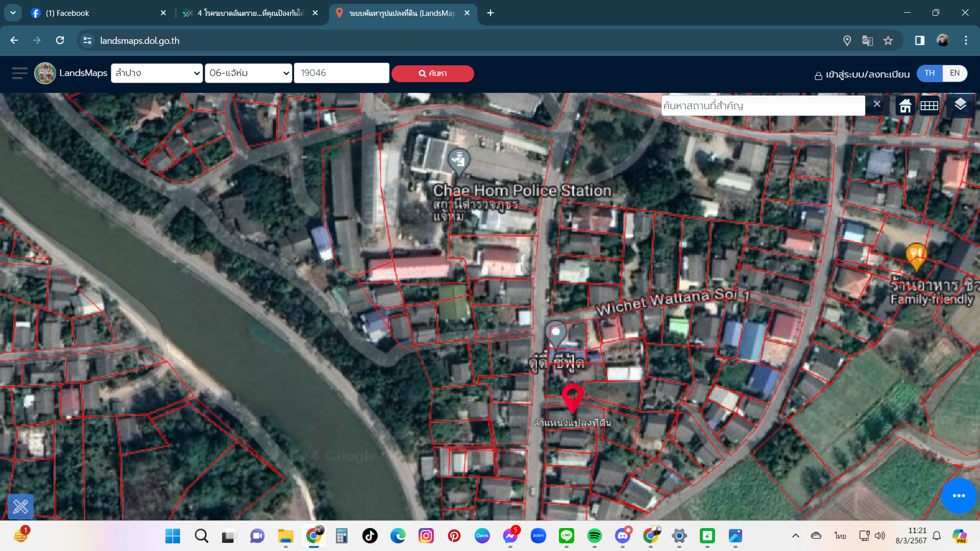Open the Chrome three-dots menu
The image size is (980, 551).
[966, 40]
